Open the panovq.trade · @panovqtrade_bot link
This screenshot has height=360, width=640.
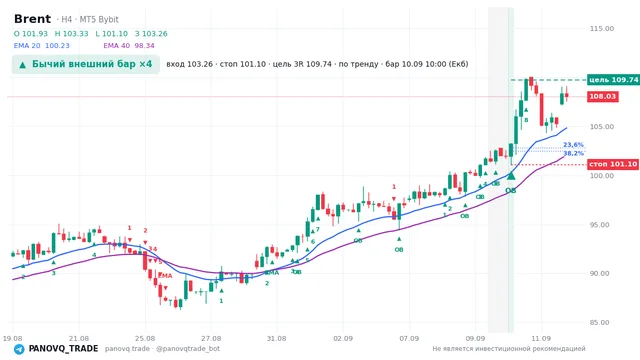162,349
